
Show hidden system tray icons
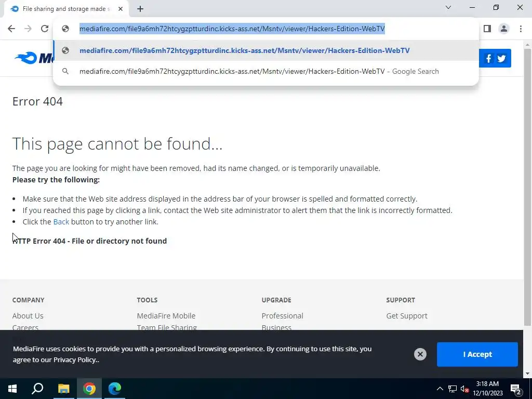[440, 389]
